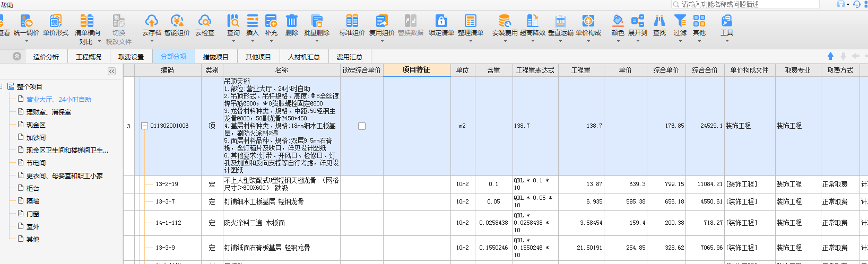868x264 pixels.
Task: Select 整个项目 in the project tree
Action: click(x=29, y=86)
